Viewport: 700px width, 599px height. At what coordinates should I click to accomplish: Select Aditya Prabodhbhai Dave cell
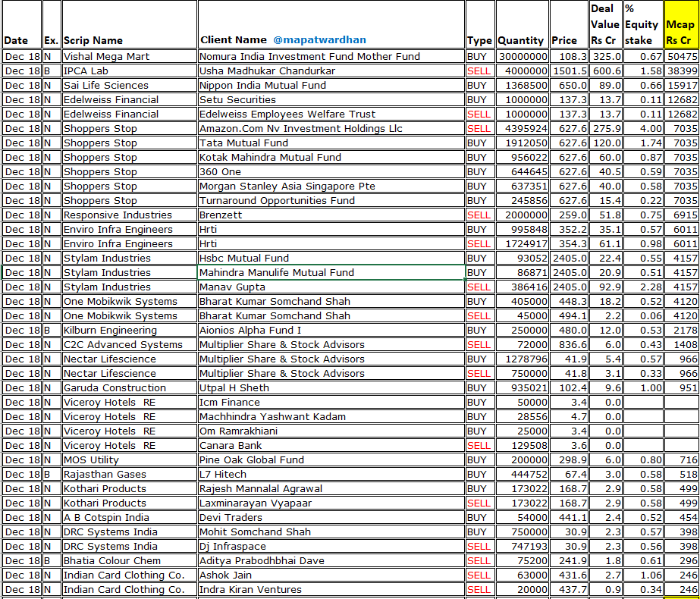click(x=331, y=561)
